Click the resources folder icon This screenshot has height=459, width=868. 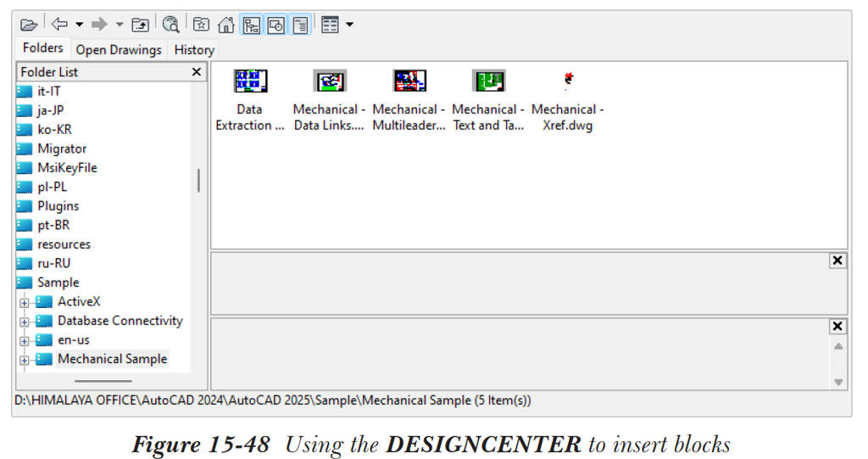[x=25, y=244]
